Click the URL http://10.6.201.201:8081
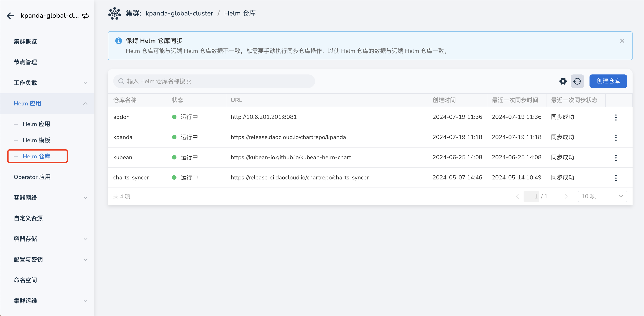Image resolution: width=644 pixels, height=316 pixels. pyautogui.click(x=264, y=117)
